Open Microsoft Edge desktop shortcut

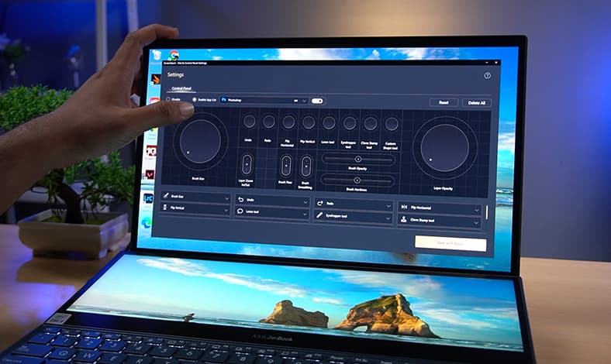point(147,223)
